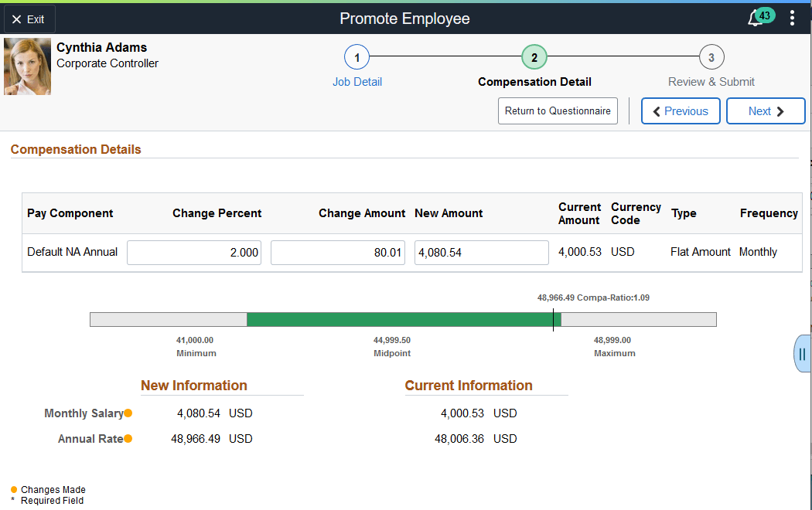Click Cynthia Adams profile photo

pyautogui.click(x=27, y=66)
